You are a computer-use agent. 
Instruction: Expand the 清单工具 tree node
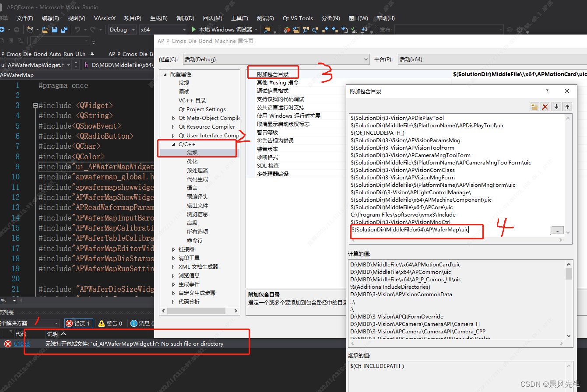pos(173,258)
